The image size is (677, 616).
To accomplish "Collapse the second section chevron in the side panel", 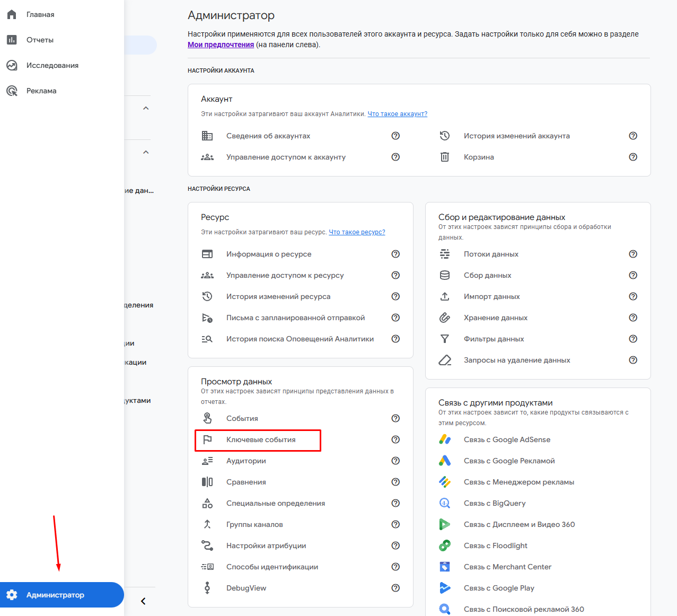I will pos(146,152).
